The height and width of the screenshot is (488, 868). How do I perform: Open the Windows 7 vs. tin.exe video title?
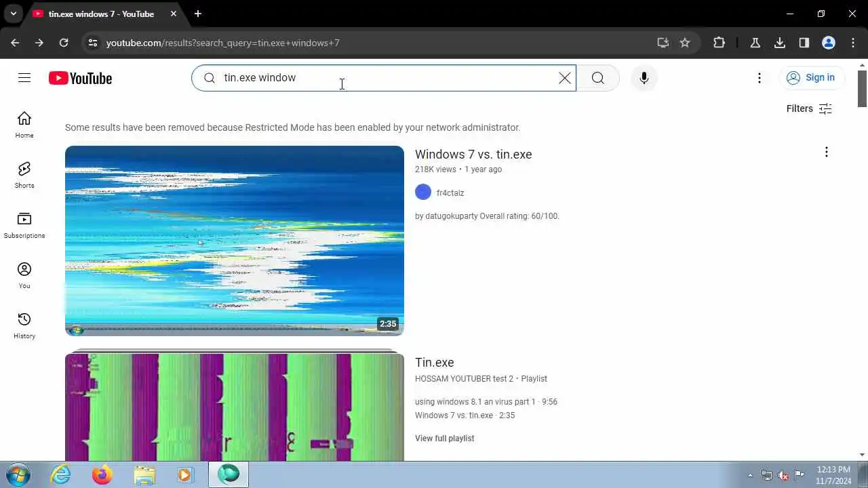click(x=473, y=155)
